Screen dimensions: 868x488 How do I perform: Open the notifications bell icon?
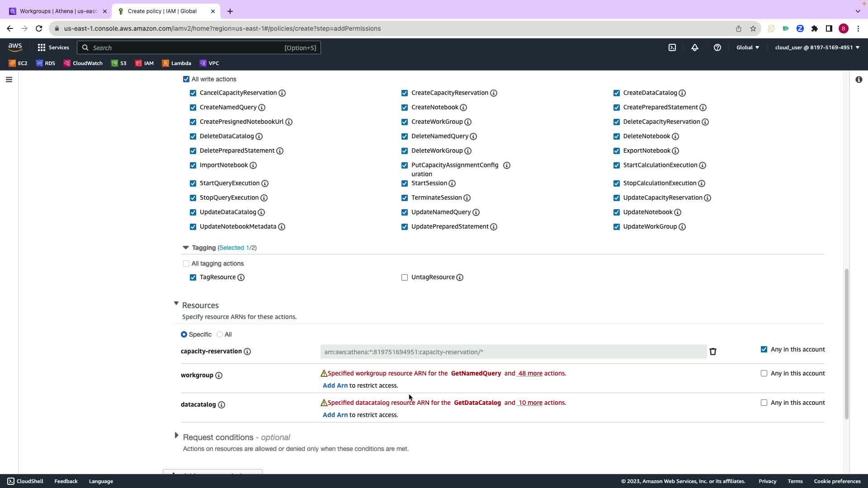pyautogui.click(x=695, y=47)
